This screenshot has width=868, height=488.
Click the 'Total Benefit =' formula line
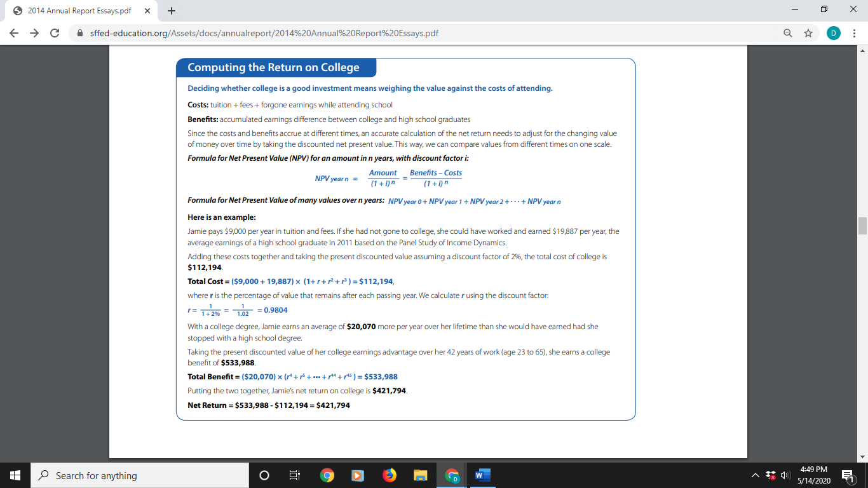(x=292, y=377)
